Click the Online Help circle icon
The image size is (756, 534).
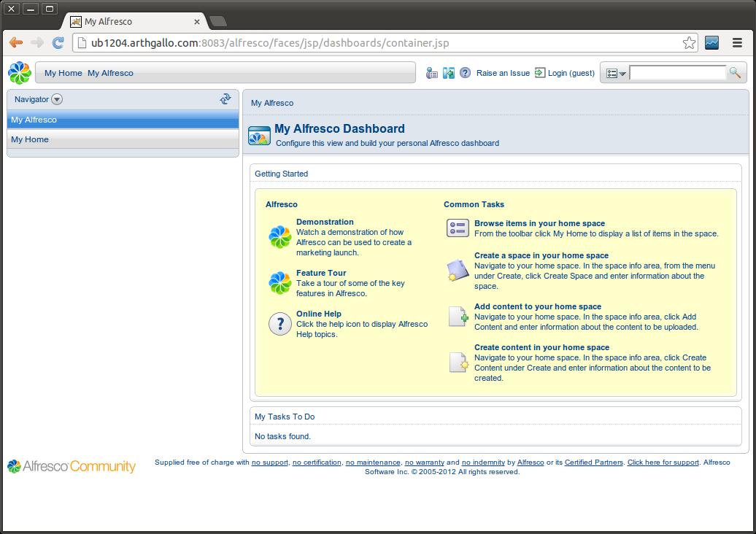(x=279, y=324)
